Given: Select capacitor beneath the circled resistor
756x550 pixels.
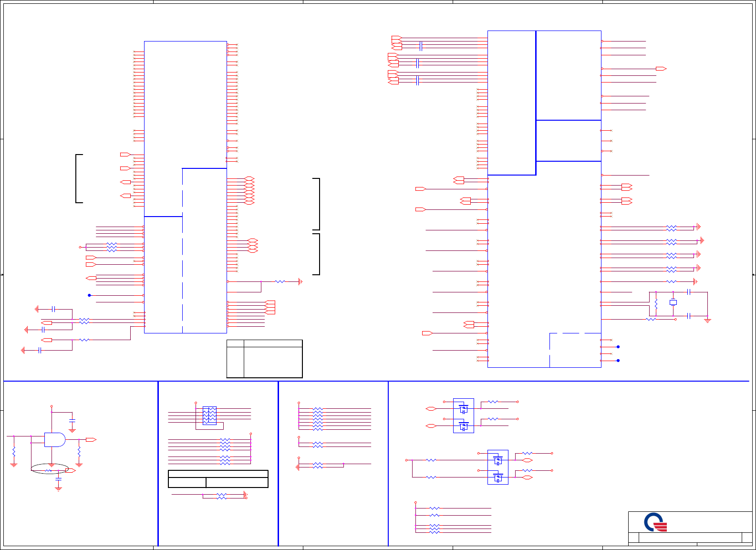Looking at the screenshot, I should click(x=58, y=478).
